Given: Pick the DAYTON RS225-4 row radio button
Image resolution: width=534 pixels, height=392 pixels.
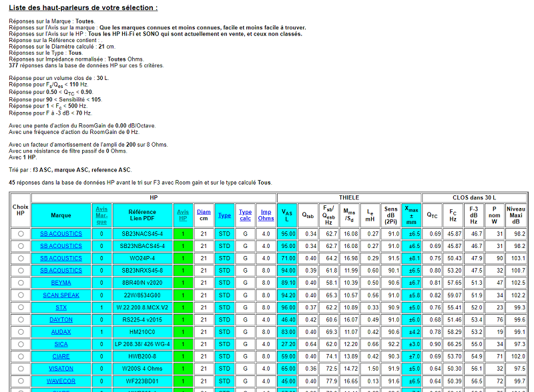Looking at the screenshot, I should (21, 319).
